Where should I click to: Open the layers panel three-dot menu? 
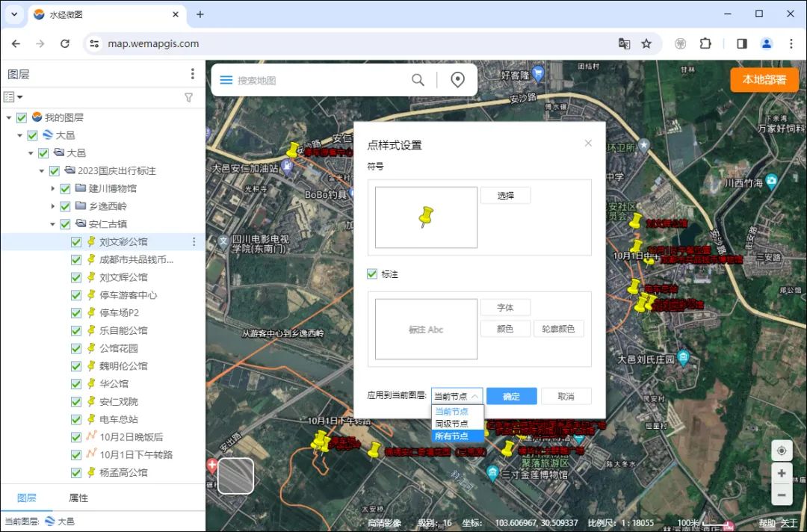pyautogui.click(x=192, y=74)
